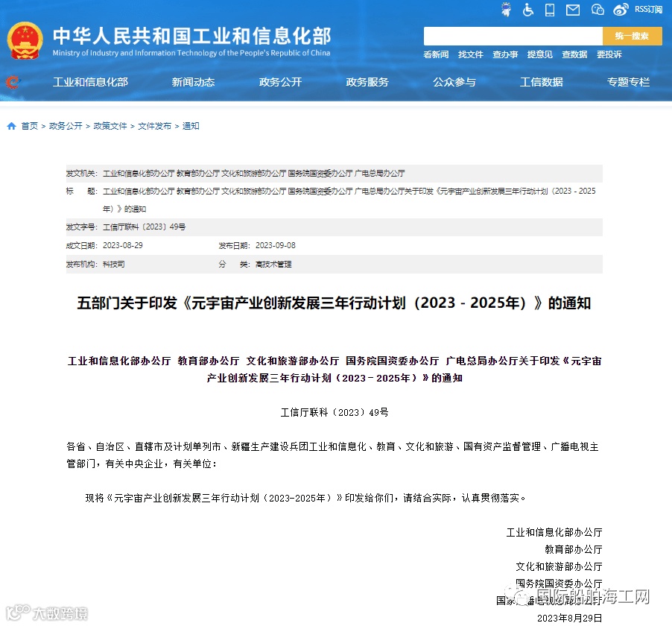
Task: Open the 工业和信息化部 navigation menu
Action: 90,82
